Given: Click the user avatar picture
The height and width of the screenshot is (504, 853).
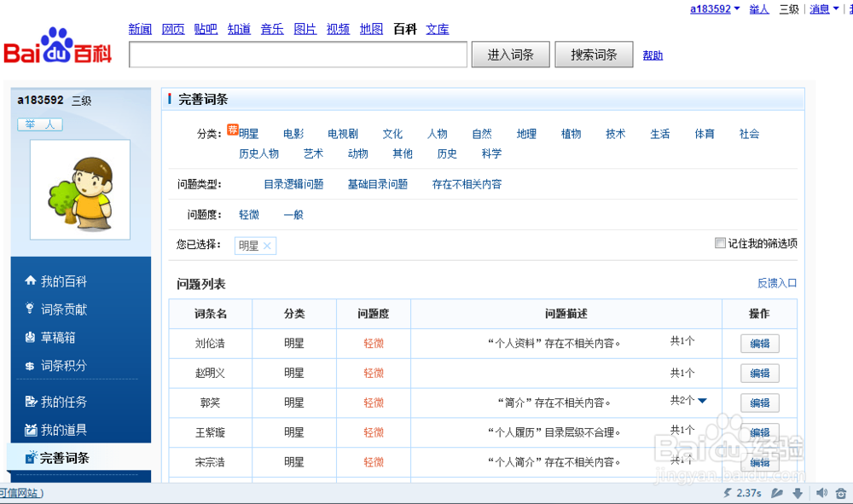Looking at the screenshot, I should pyautogui.click(x=80, y=190).
